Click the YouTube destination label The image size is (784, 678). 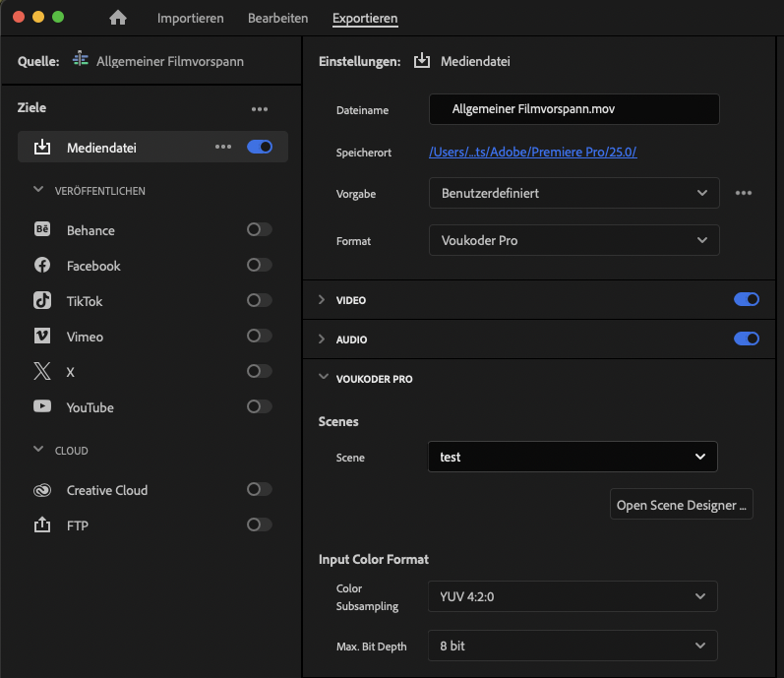coord(90,407)
